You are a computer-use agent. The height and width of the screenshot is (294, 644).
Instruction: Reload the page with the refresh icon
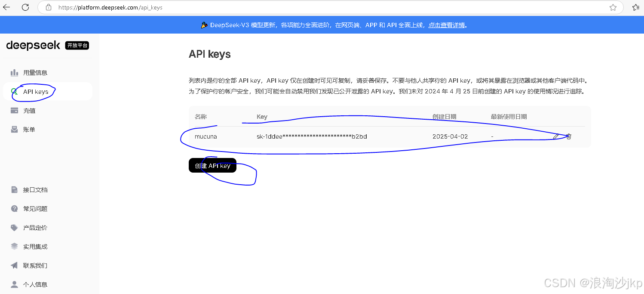point(25,7)
